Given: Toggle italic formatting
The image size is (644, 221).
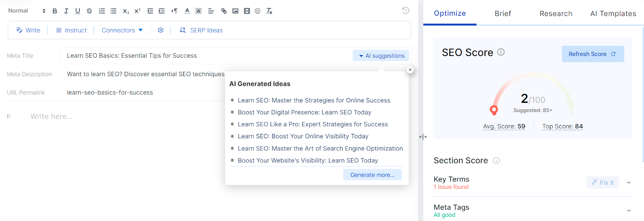Looking at the screenshot, I should (x=66, y=11).
